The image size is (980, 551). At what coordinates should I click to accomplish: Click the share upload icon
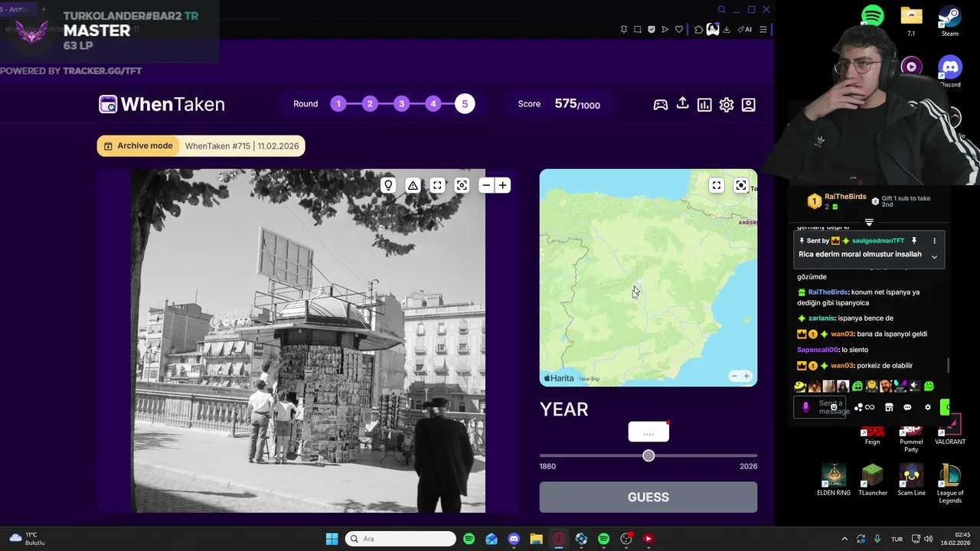[682, 103]
